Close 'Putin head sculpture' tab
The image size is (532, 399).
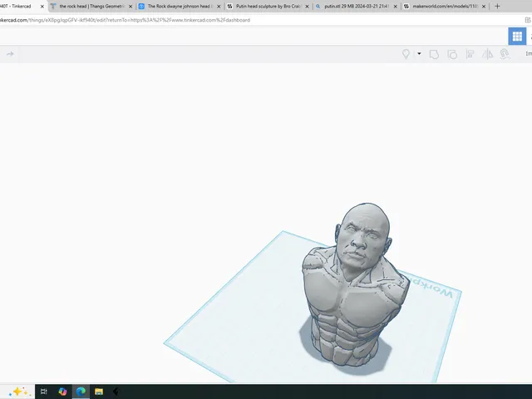(x=307, y=7)
